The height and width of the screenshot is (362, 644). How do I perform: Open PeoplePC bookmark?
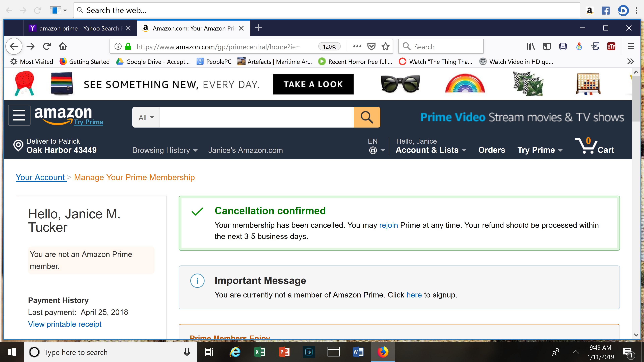[214, 62]
